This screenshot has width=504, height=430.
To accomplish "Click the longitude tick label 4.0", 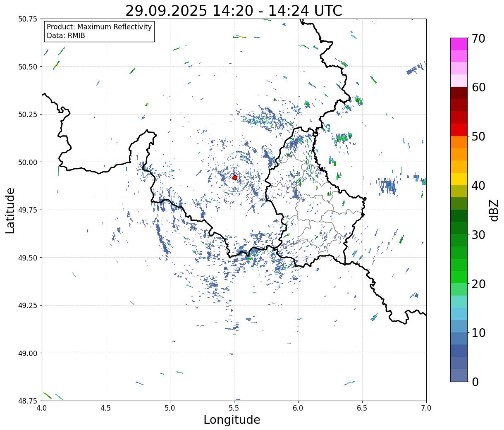I will click(x=42, y=408).
